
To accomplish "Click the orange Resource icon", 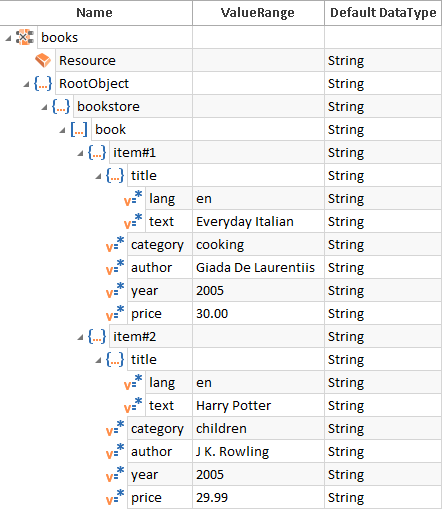I will tap(43, 60).
